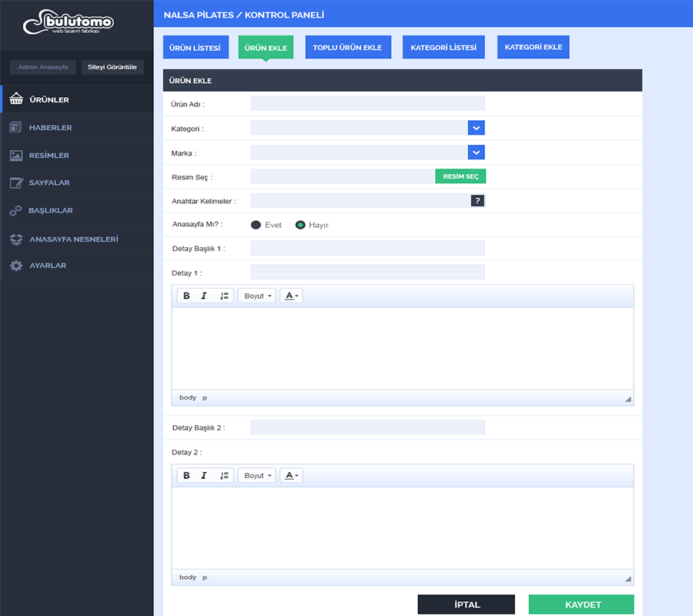693x616 pixels.
Task: Click the chain link icon beside BAŞLIKLAR
Action: pyautogui.click(x=15, y=210)
